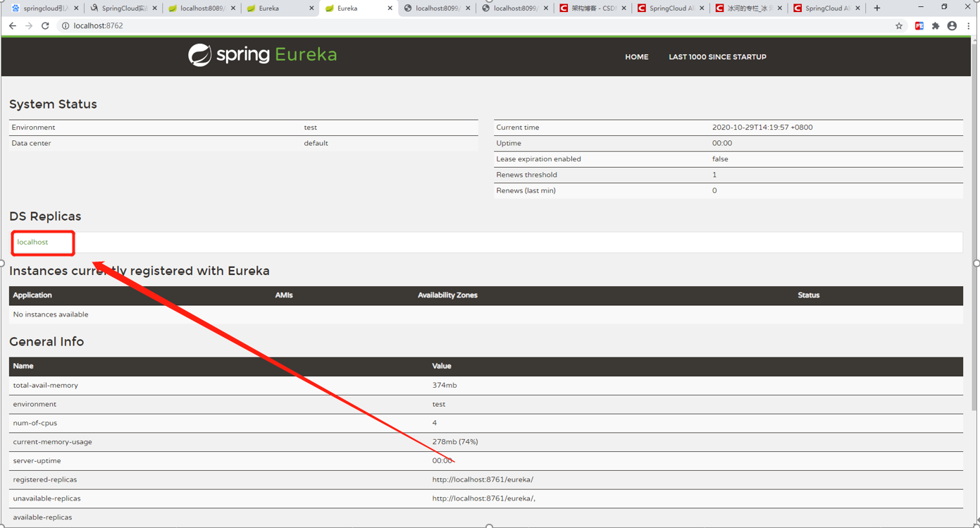Open the Chrome profile avatar
Viewport: 980px width, 528px height.
pyautogui.click(x=952, y=26)
